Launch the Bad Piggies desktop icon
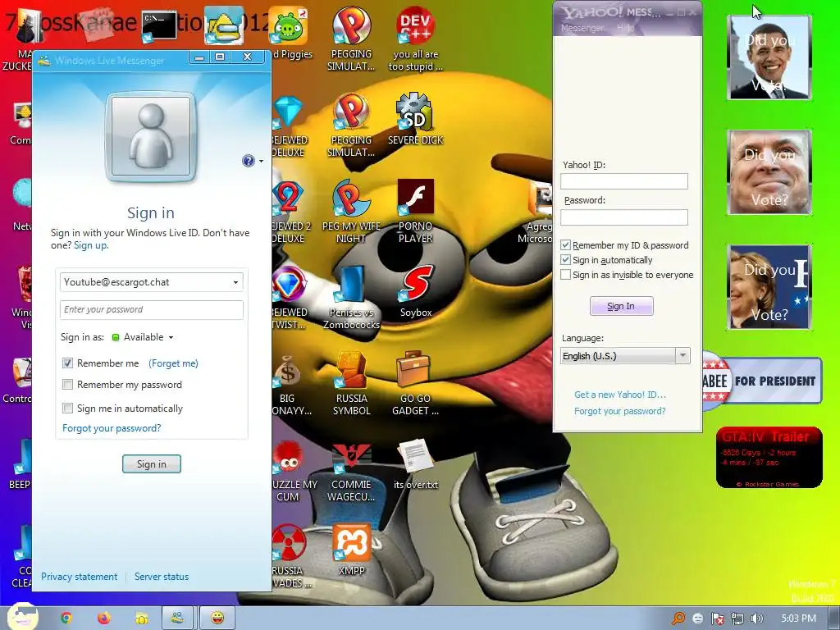Screen dimensions: 840x630 [x=289, y=34]
